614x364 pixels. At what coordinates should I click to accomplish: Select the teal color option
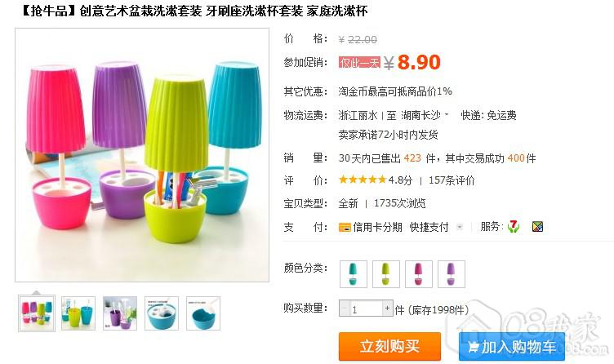click(353, 274)
